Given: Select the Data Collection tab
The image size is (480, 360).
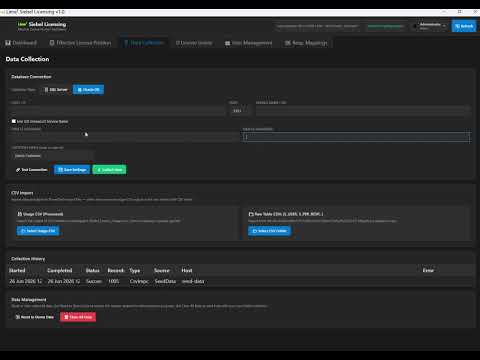Looking at the screenshot, I should (x=144, y=43).
